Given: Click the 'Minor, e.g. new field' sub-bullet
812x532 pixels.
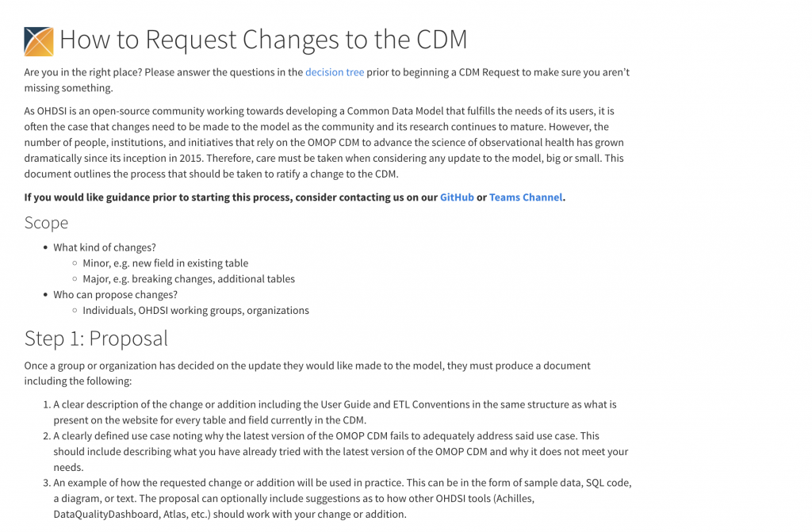Looking at the screenshot, I should [x=165, y=263].
